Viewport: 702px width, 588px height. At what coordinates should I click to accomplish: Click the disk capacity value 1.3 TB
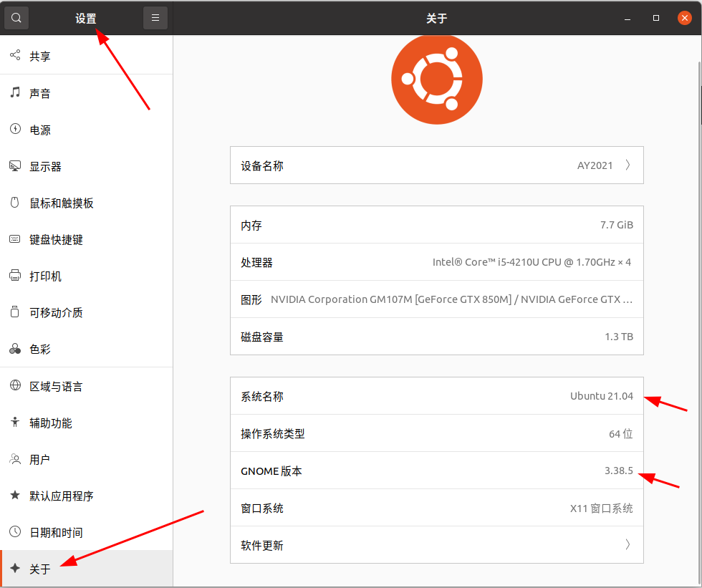(619, 337)
